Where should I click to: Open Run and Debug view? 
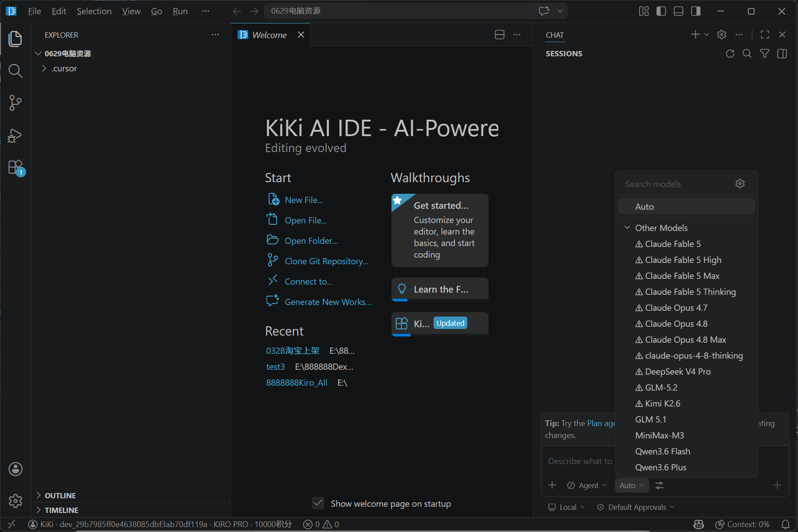click(x=16, y=135)
